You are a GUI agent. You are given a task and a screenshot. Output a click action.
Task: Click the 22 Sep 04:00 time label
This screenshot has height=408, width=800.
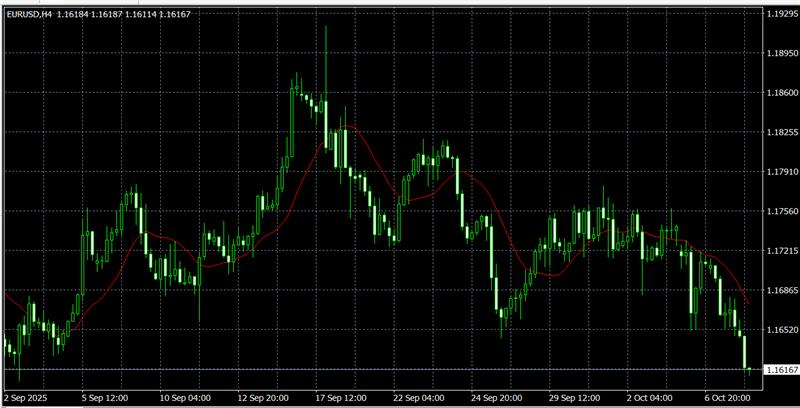tap(419, 397)
